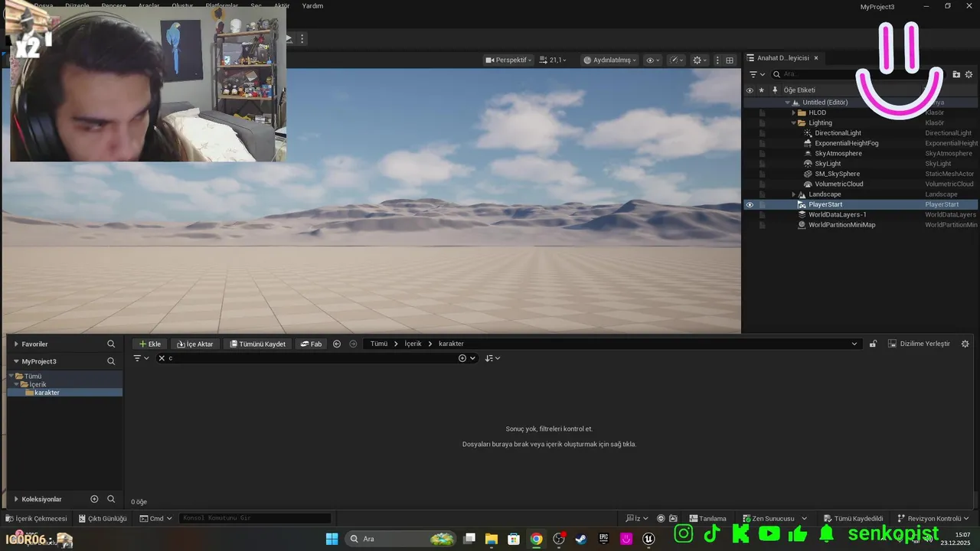The image size is (980, 551).
Task: Select the Anahat Düzenleyicisi tab
Action: 782,57
